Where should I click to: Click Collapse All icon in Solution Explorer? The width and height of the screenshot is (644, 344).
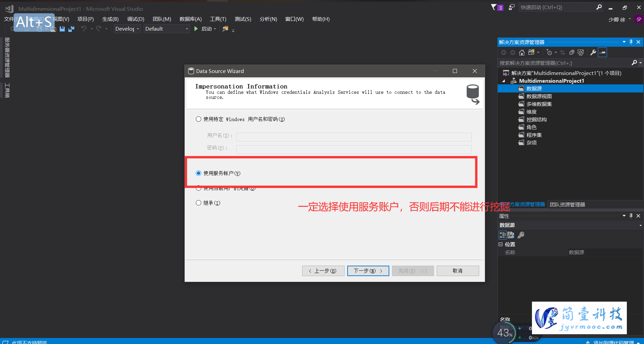[x=572, y=52]
